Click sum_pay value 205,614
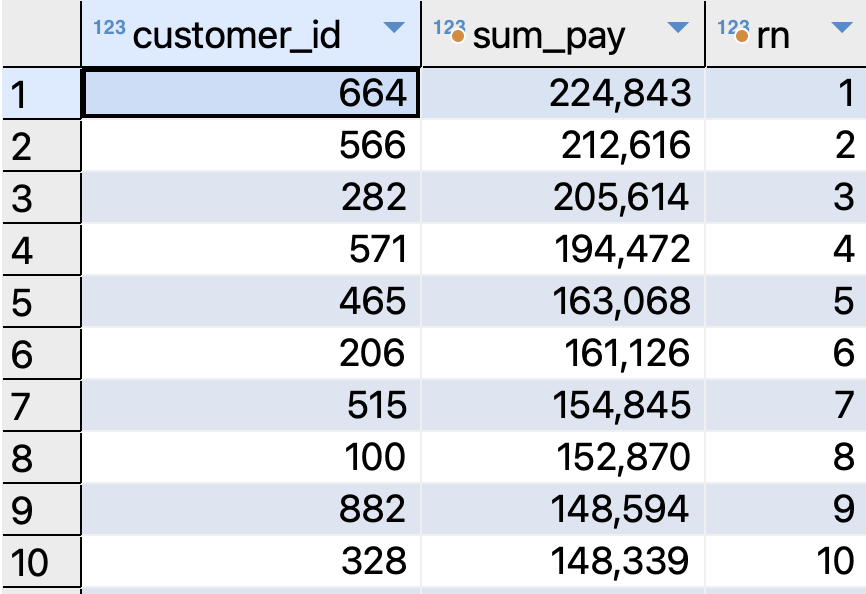 [x=621, y=198]
